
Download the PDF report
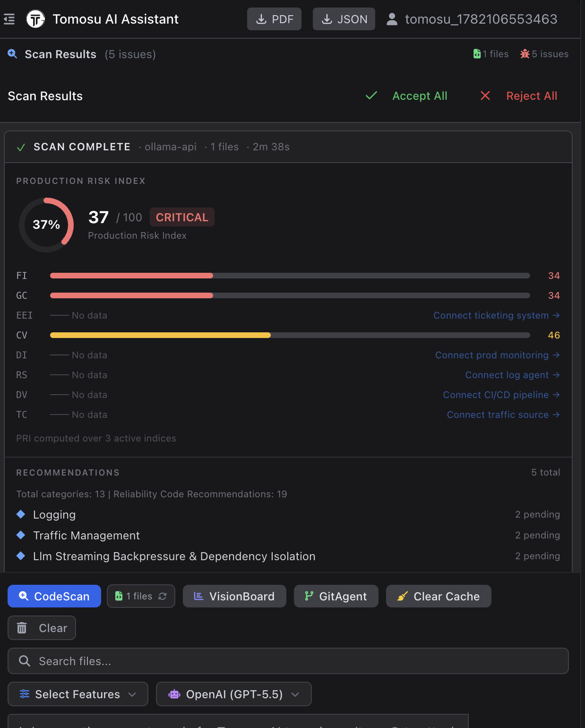(274, 19)
